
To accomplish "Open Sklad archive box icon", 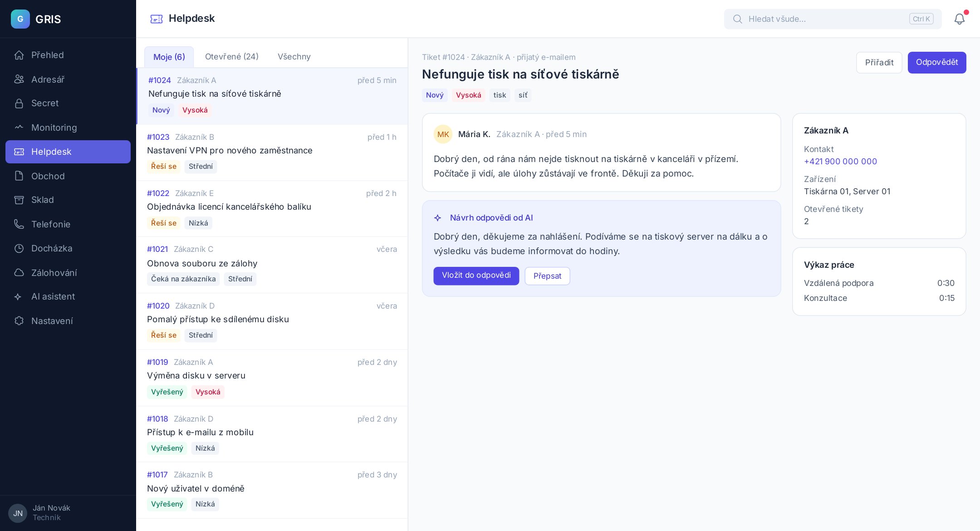I will (x=19, y=200).
